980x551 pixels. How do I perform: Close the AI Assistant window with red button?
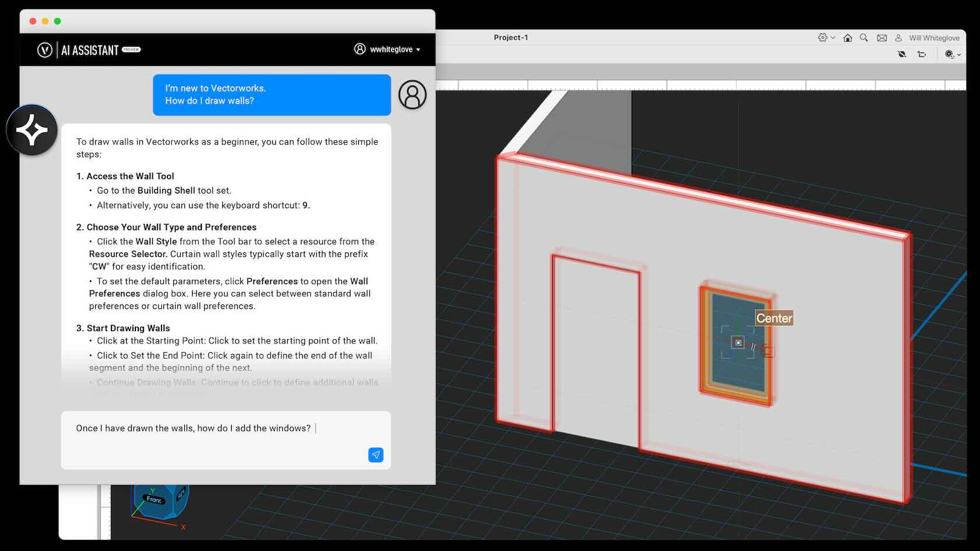[x=33, y=21]
